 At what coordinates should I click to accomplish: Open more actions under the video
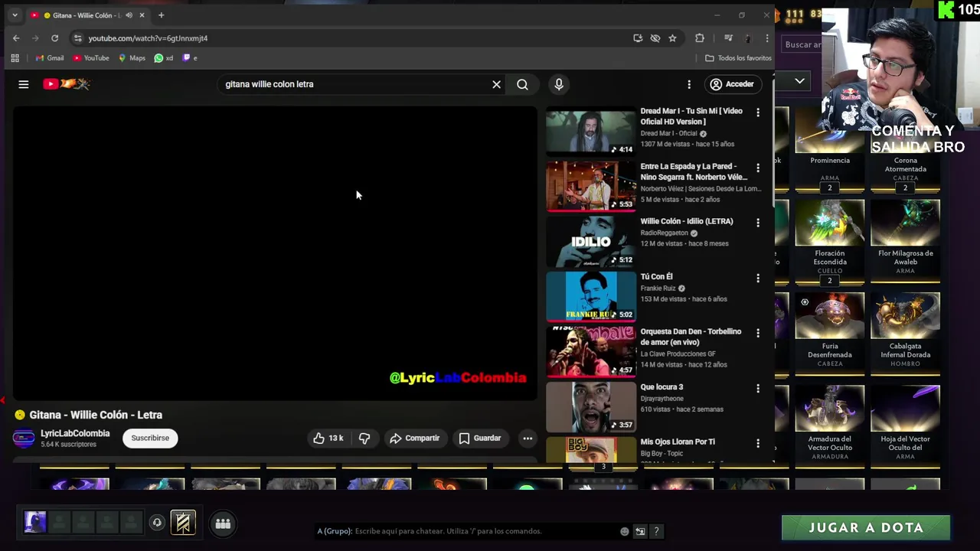coord(528,439)
